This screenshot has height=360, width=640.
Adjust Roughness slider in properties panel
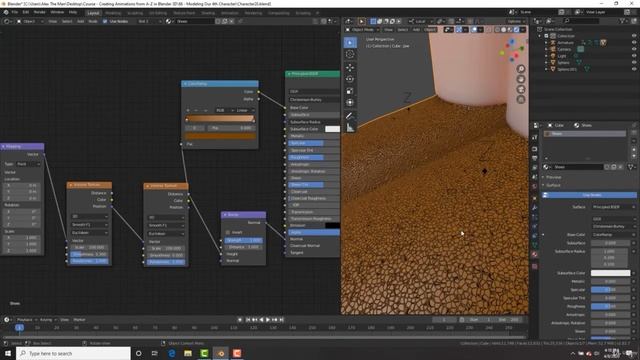click(x=611, y=306)
